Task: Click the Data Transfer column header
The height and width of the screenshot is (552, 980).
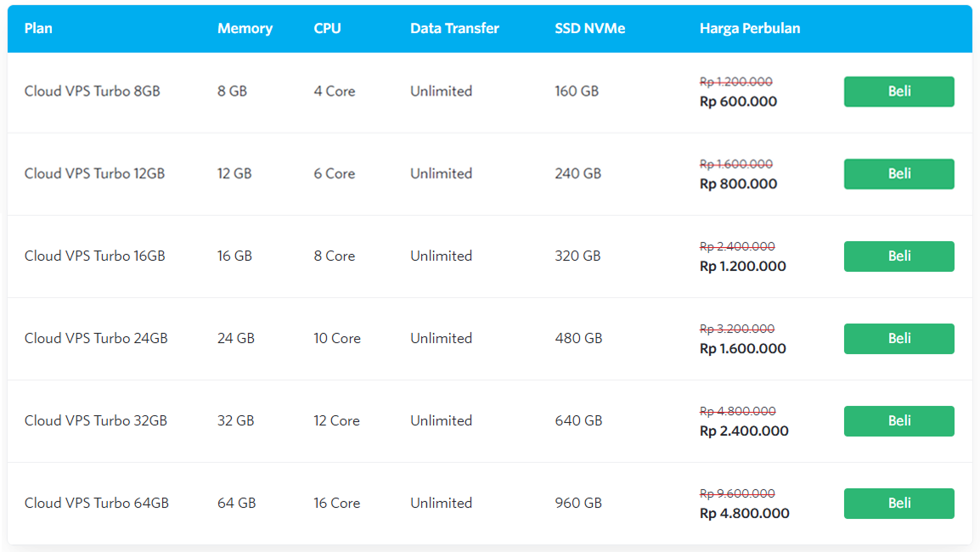Action: coord(454,28)
